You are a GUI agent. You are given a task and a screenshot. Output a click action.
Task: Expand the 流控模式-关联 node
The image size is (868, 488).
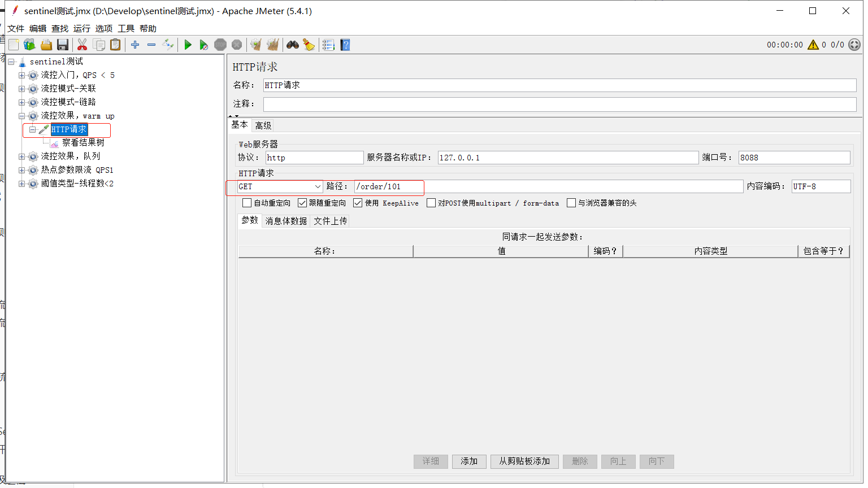[x=21, y=89]
